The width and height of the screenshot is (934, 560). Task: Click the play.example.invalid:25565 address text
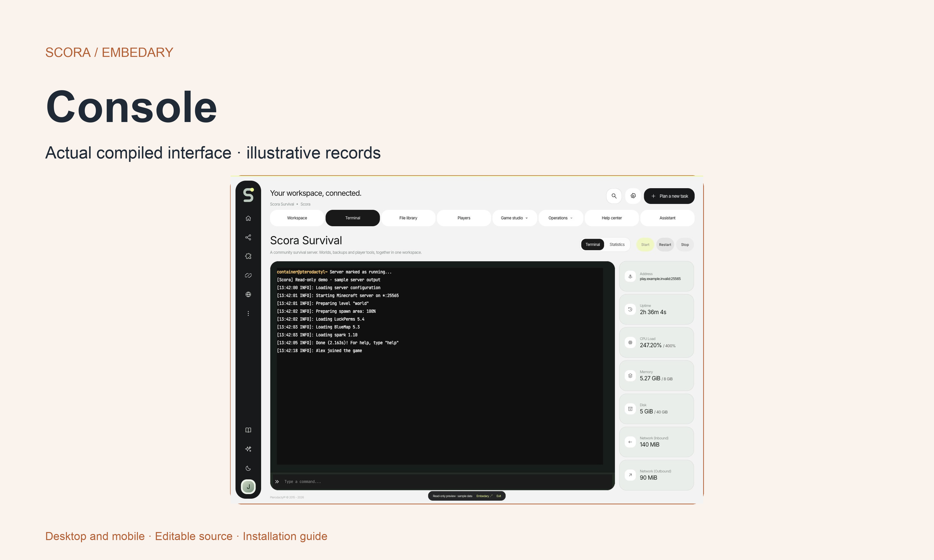[x=660, y=279]
